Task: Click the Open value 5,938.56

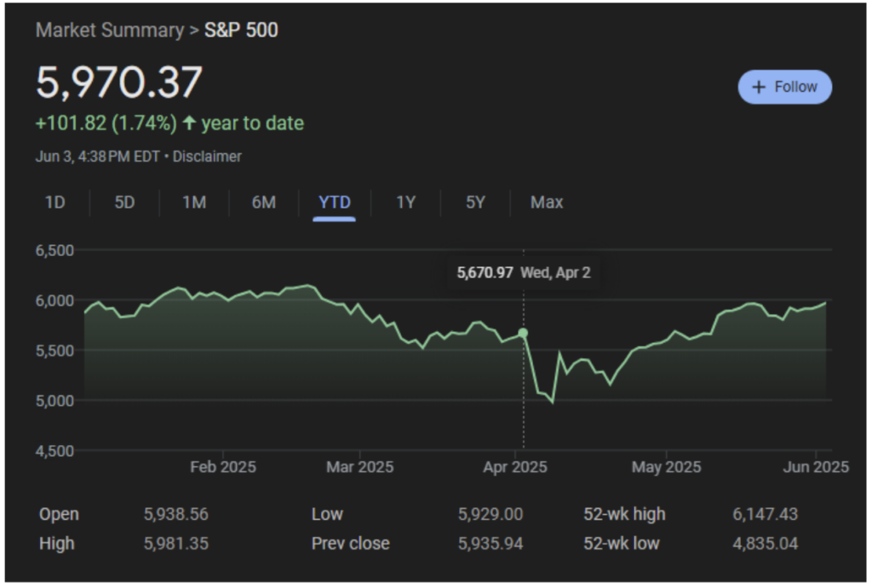Action: tap(175, 514)
